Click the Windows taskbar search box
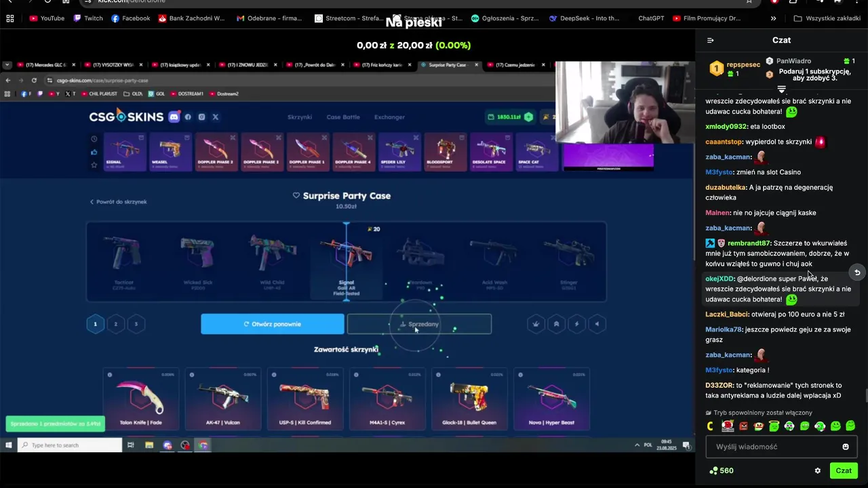Screen dimensions: 868x488 [70, 445]
